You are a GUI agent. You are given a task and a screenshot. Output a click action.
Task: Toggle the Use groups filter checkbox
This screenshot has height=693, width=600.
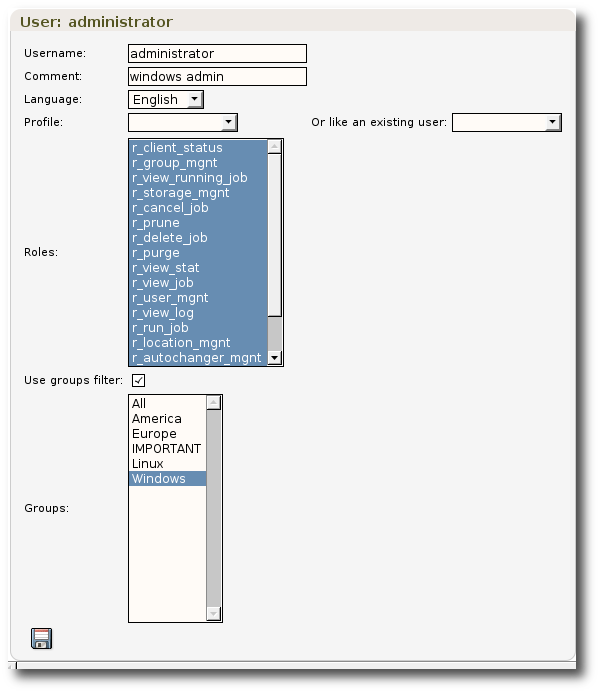coord(138,380)
